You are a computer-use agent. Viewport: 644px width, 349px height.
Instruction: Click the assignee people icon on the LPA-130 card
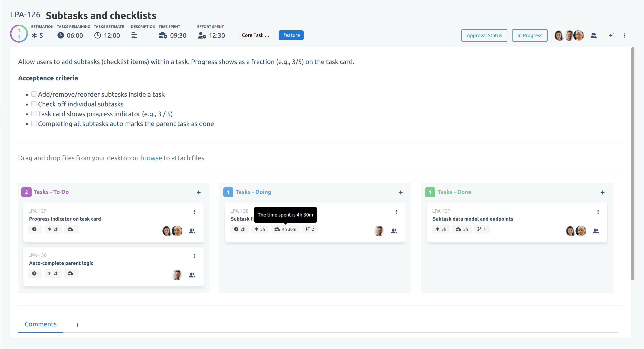point(192,275)
